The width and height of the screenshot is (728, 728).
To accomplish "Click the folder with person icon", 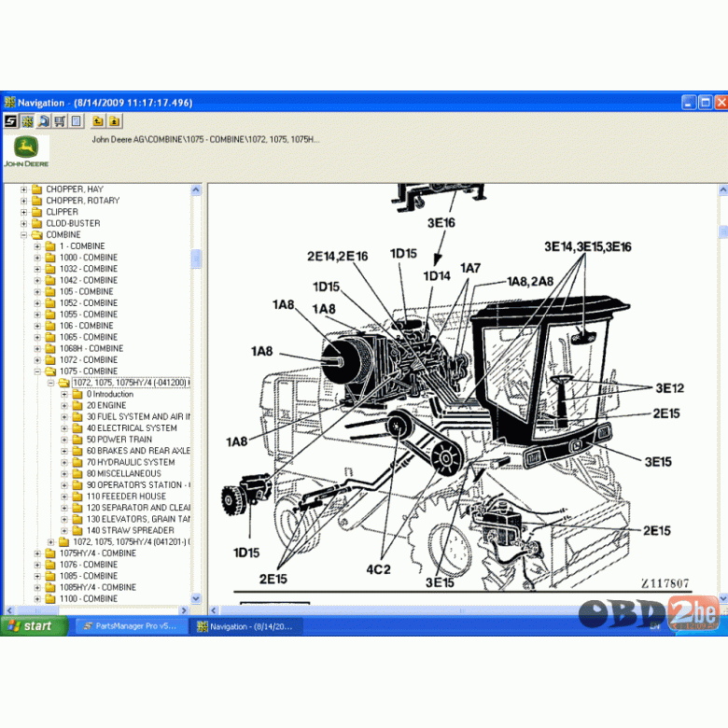I will 114,121.
